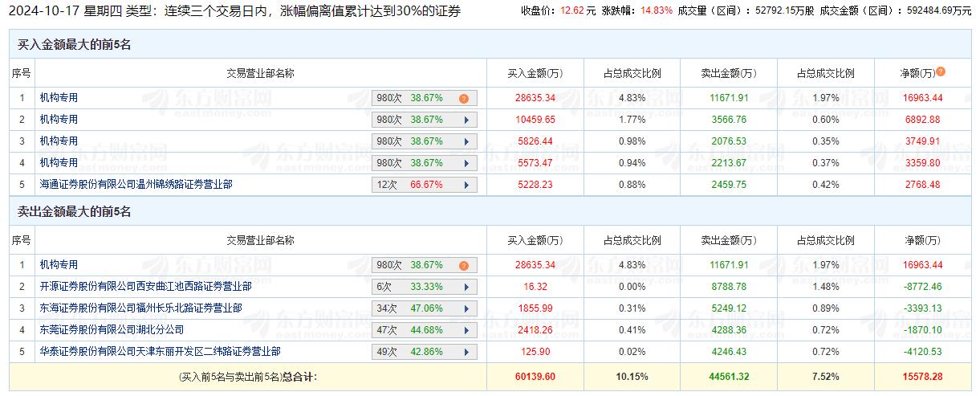Open the 东海证券福州长乐北路证券营业部 link

coord(140,308)
